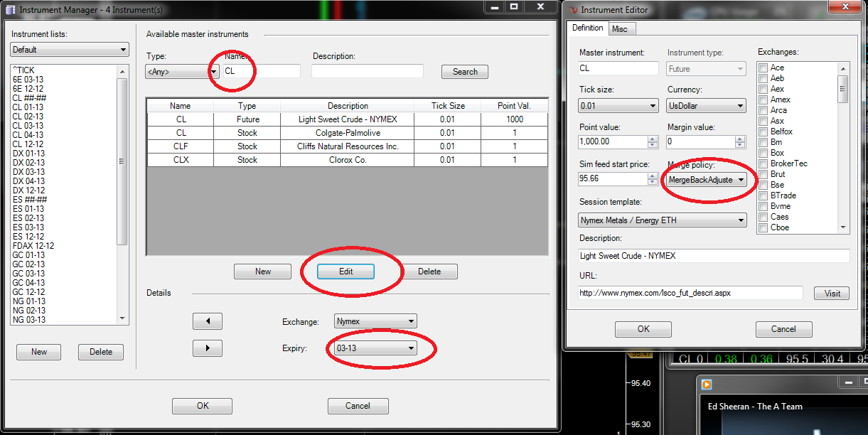
Task: Decrease Margin value with down spinner
Action: click(x=741, y=145)
